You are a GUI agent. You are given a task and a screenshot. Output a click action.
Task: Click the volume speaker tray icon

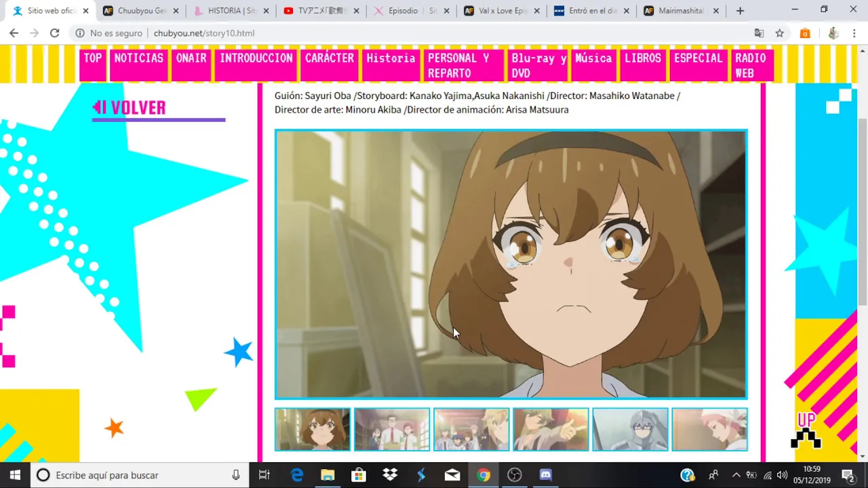[783, 475]
